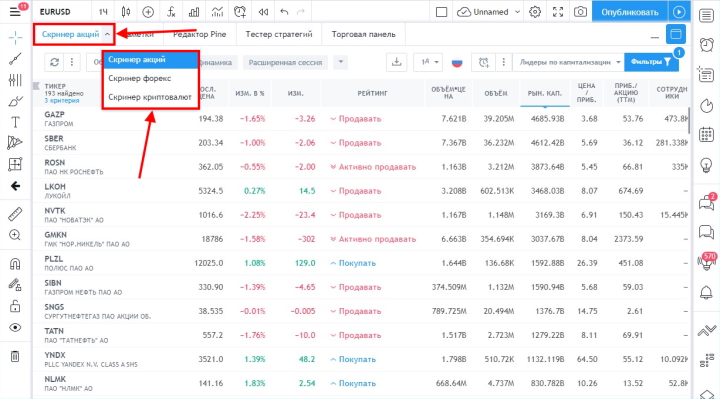Open the economic calendar panel
This screenshot has width=720, height=399.
point(706,135)
